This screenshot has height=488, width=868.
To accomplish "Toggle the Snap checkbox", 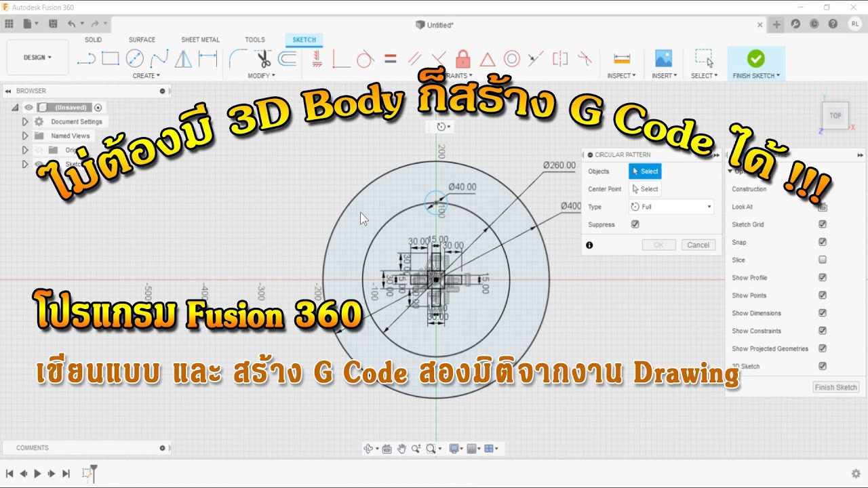I will (x=823, y=242).
